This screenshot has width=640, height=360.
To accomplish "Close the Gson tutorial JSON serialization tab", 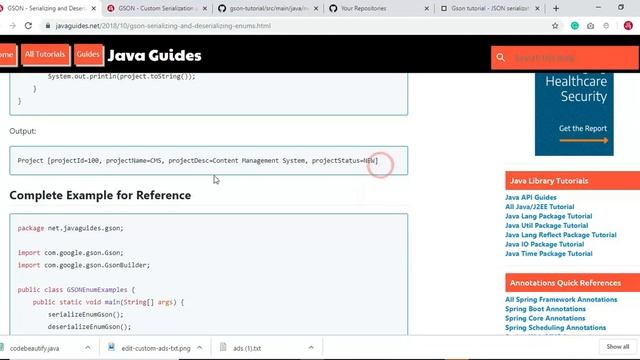I will (x=538, y=8).
